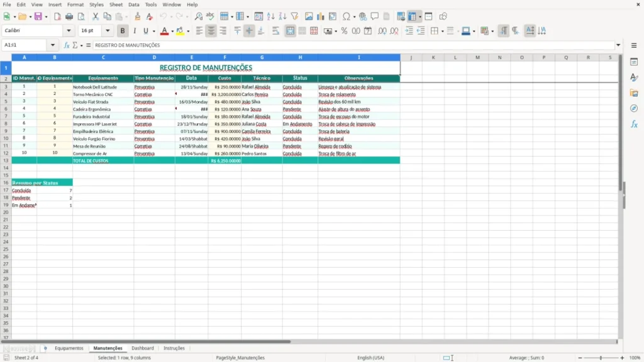Image resolution: width=644 pixels, height=362 pixels.
Task: Toggle italic formatting
Action: point(135,31)
